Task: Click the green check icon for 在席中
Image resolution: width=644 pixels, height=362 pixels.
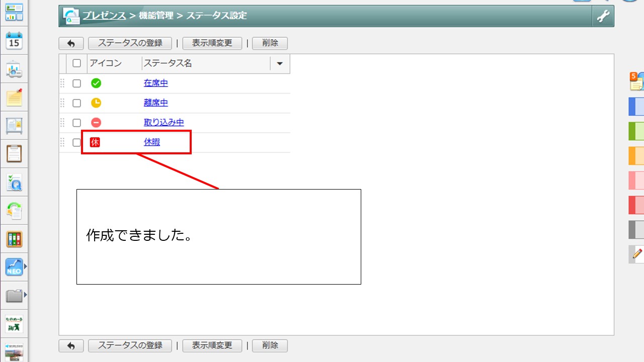Action: coord(96,83)
